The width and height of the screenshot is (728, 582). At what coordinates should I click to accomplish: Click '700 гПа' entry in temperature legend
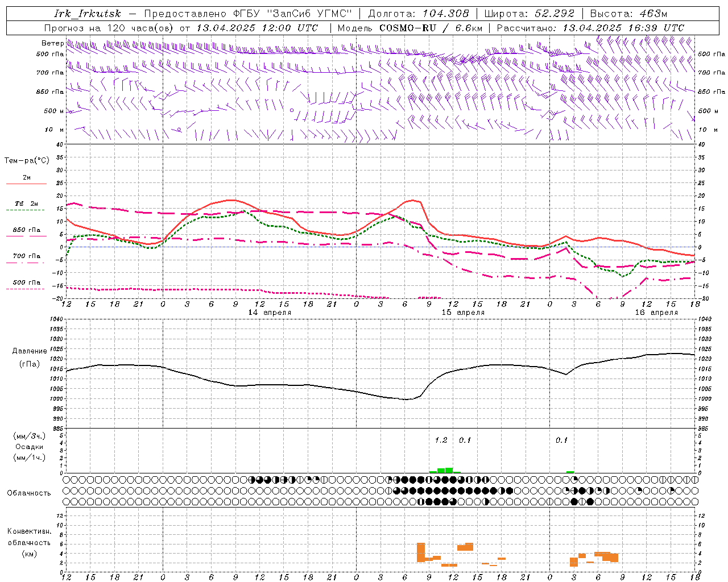pyautogui.click(x=26, y=256)
